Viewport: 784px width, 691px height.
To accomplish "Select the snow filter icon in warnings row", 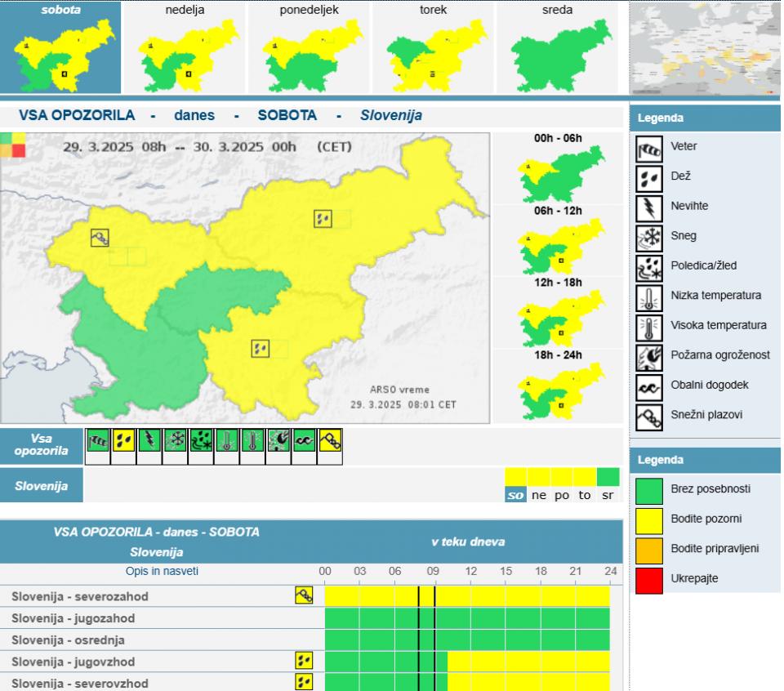I will [x=175, y=440].
